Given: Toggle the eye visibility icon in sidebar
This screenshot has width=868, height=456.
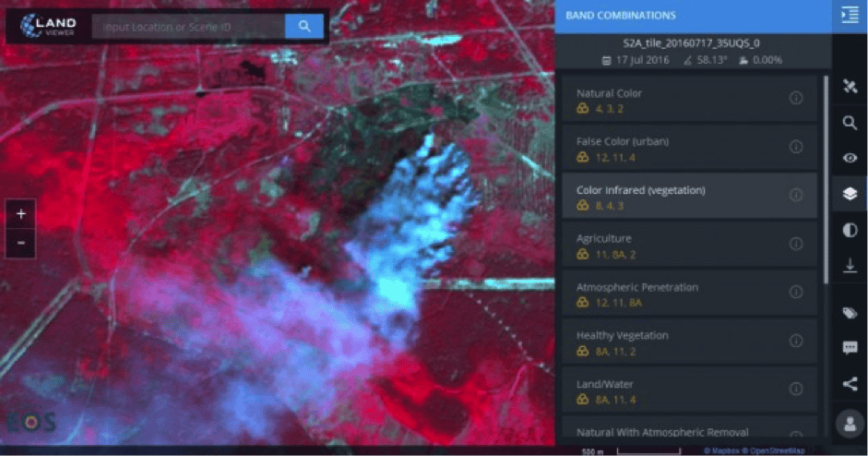Looking at the screenshot, I should 850,158.
